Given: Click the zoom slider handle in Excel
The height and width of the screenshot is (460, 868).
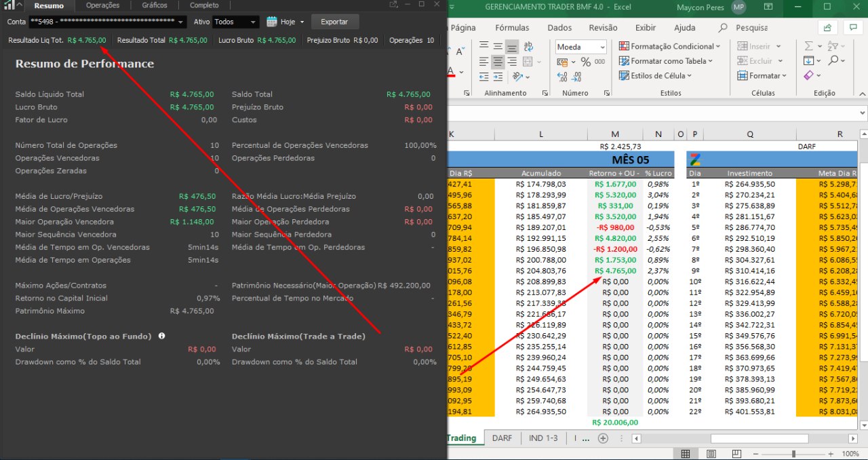Looking at the screenshot, I should coord(794,454).
